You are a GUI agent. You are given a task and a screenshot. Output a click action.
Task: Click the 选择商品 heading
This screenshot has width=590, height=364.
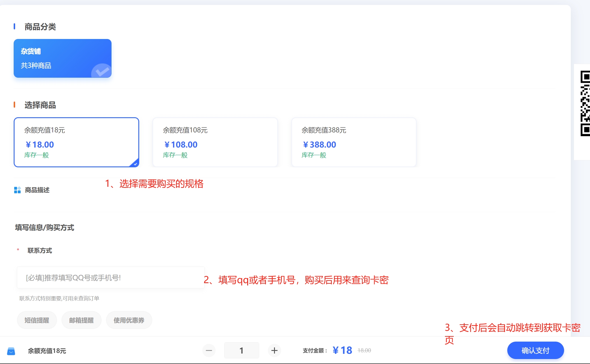click(40, 105)
